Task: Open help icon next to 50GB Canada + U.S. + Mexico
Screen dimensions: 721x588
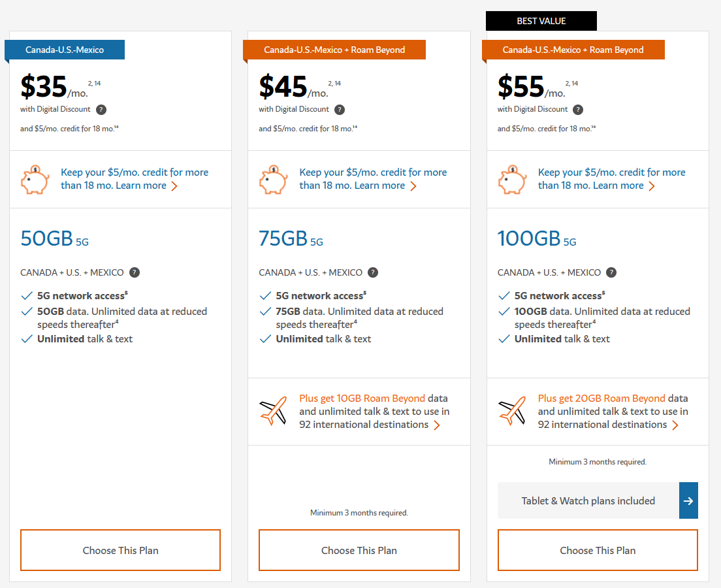Action: coord(135,272)
